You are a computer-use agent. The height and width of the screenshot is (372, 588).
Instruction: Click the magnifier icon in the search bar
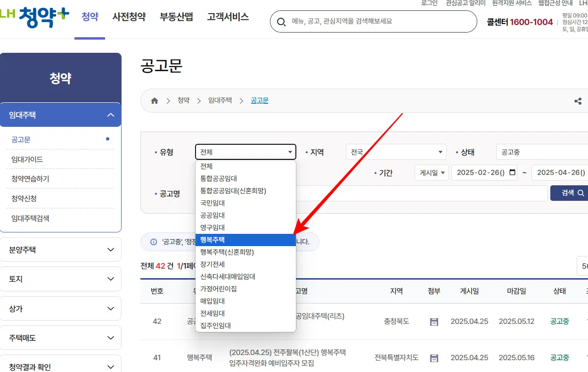pyautogui.click(x=281, y=21)
